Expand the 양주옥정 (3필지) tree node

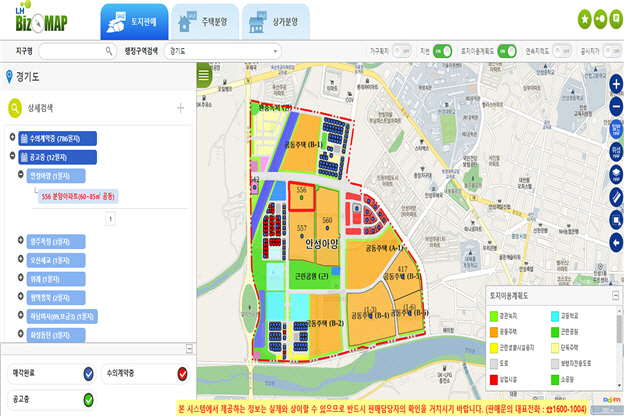coord(21,241)
